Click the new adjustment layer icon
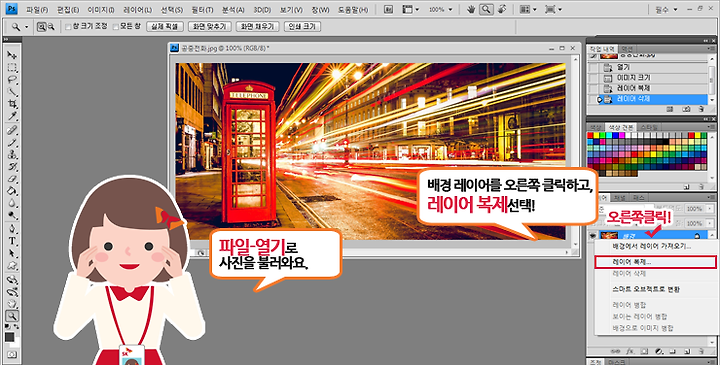The image size is (720, 365). click(x=658, y=351)
